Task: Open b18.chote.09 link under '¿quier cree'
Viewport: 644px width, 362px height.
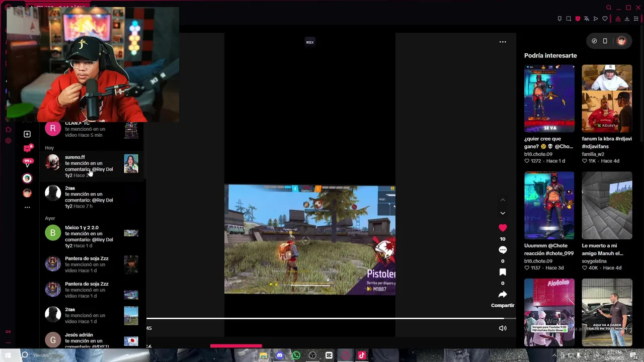Action: coord(538,154)
